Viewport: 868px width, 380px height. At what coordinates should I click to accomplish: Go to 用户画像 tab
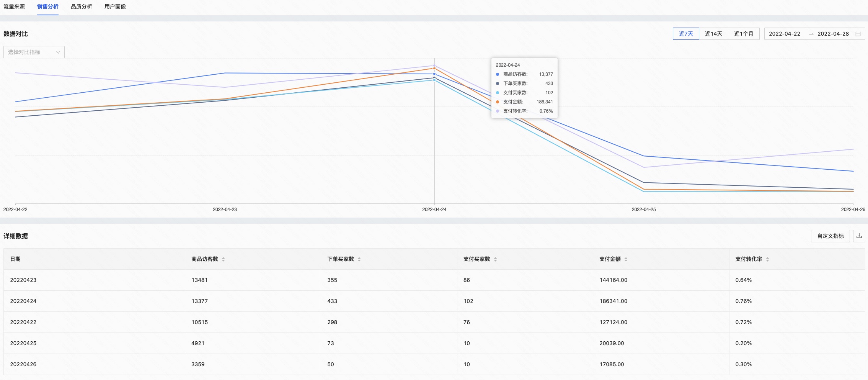[115, 7]
